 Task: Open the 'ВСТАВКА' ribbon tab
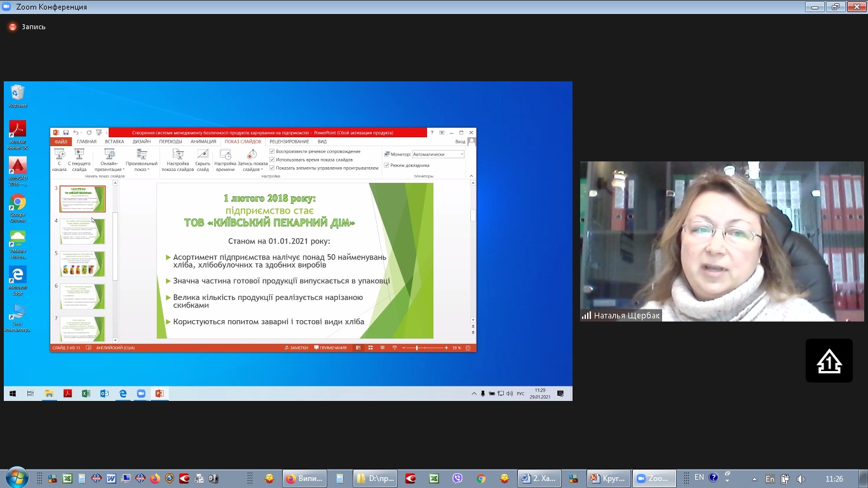click(x=114, y=142)
